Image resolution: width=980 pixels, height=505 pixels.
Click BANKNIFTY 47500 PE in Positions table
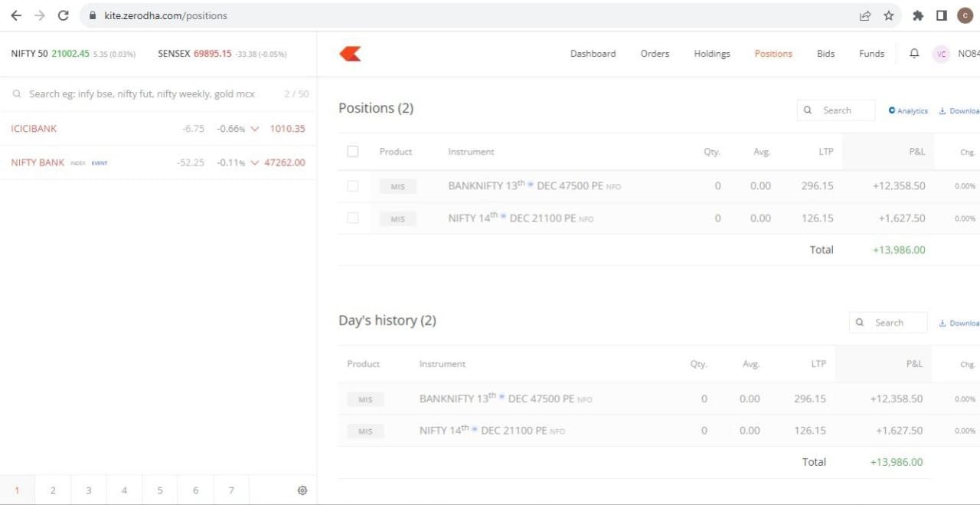[534, 185]
